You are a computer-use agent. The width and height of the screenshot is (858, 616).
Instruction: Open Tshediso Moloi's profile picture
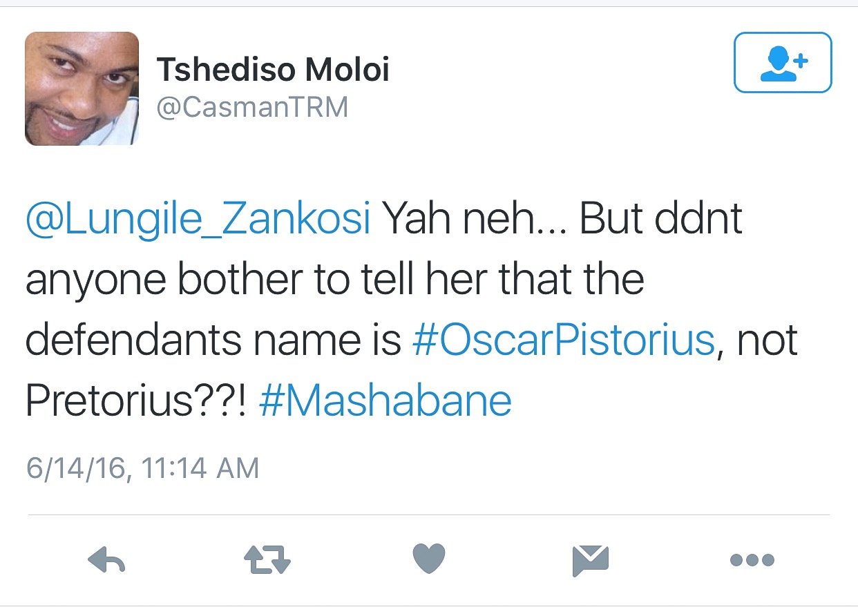click(x=82, y=88)
